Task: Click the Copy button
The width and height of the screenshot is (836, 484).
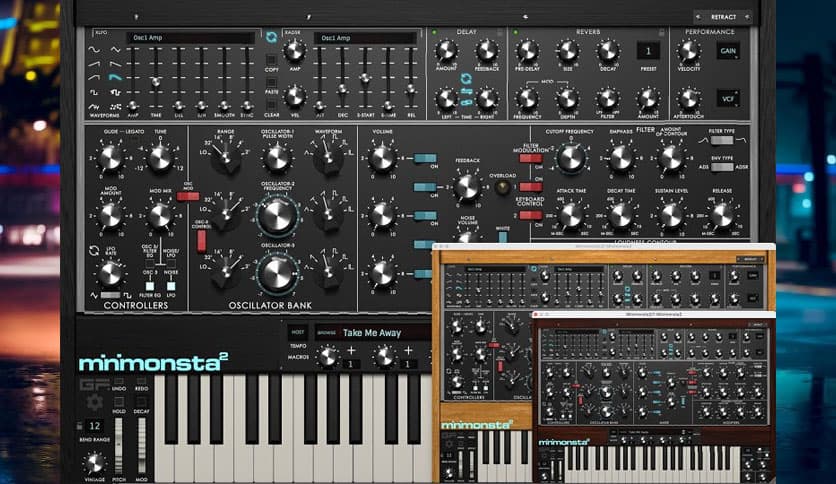Action: (x=271, y=59)
